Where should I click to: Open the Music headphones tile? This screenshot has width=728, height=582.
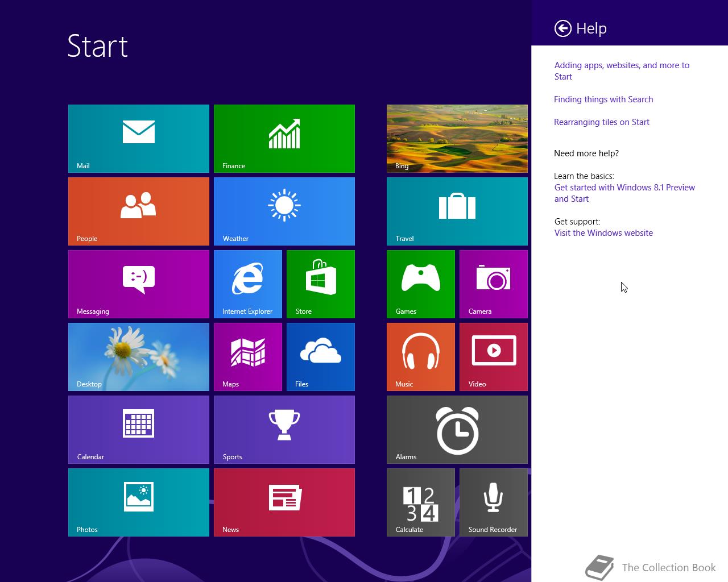(421, 357)
